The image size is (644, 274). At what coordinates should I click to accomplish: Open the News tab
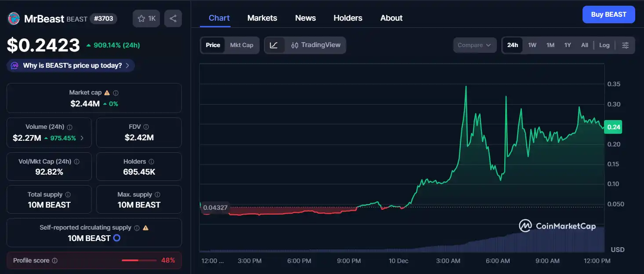[305, 18]
